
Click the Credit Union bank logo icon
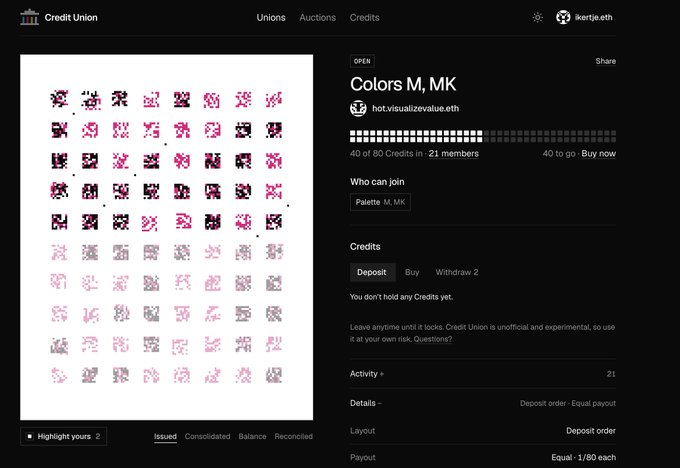tap(29, 17)
